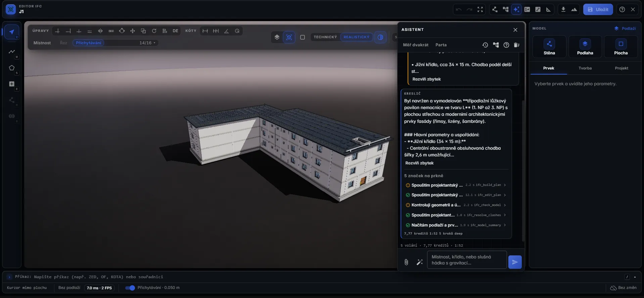Select the mirror flip tool
The image size is (644, 298).
coord(100,31)
